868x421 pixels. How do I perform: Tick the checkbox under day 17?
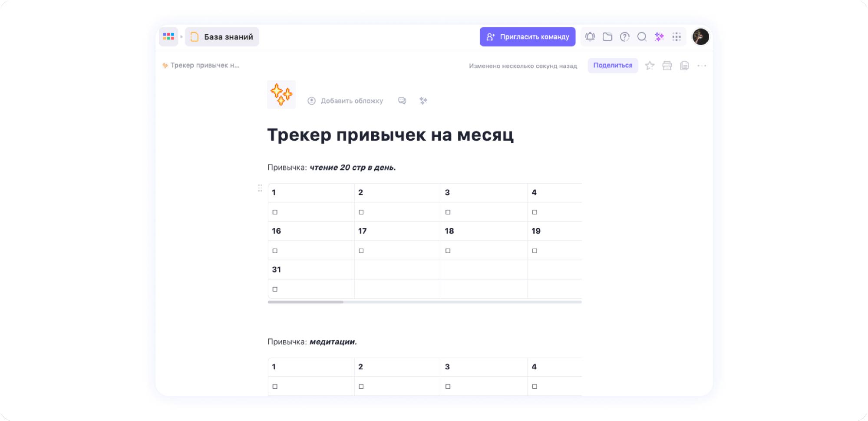(361, 250)
